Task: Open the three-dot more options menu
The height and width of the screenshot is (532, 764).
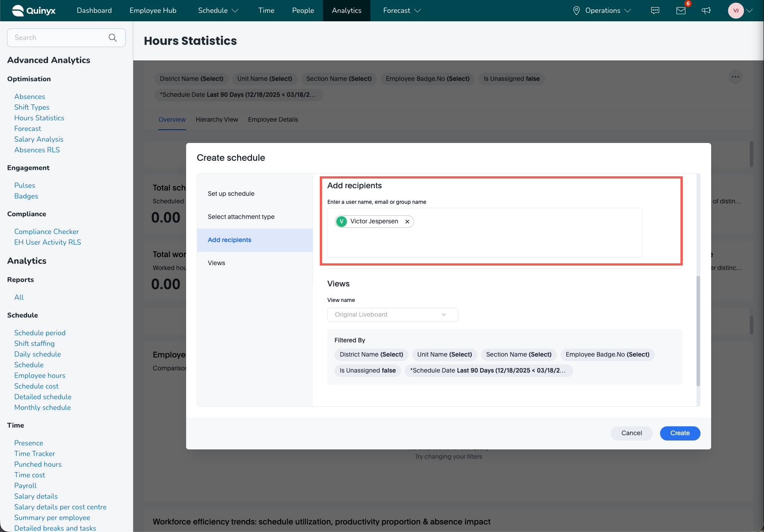Action: pyautogui.click(x=736, y=77)
